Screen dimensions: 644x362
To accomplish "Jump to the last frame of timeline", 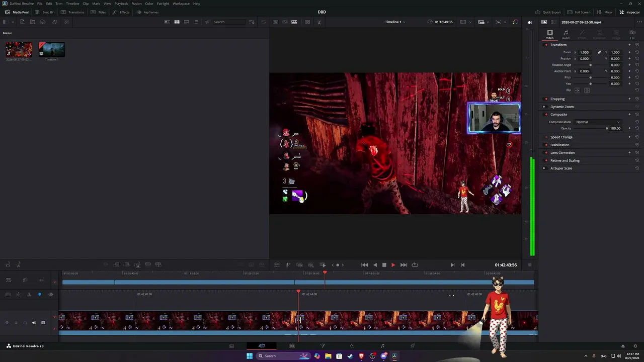I will (x=404, y=265).
